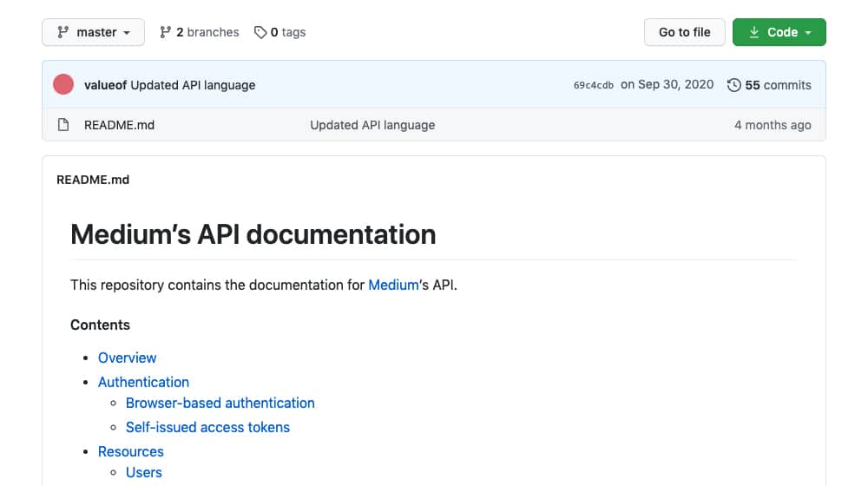This screenshot has width=868, height=486.
Task: Open commit hash 69c4cdb
Action: click(x=594, y=85)
